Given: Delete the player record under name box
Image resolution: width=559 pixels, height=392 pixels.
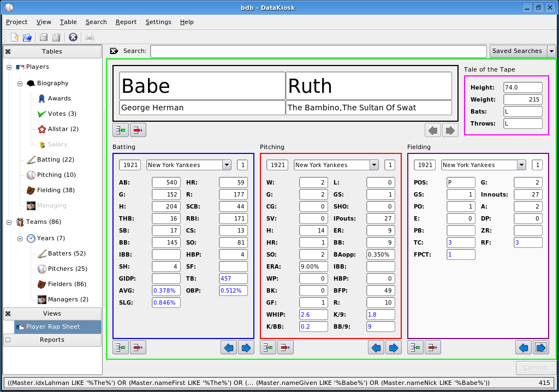Looking at the screenshot, I should pyautogui.click(x=138, y=130).
